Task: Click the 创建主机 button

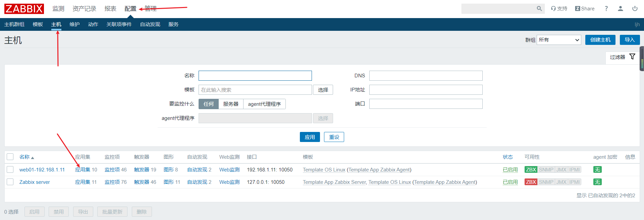Action: 600,40
